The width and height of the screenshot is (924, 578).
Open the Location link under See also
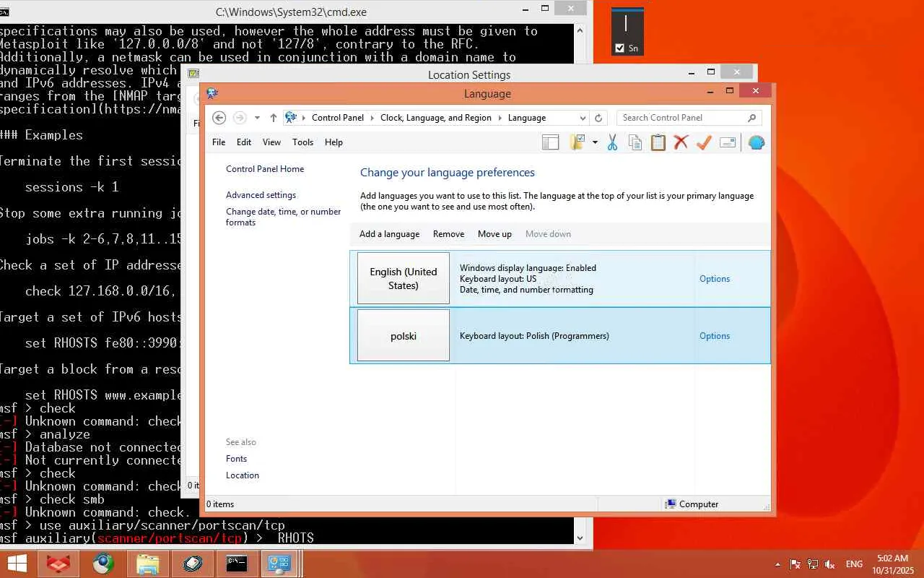tap(243, 475)
